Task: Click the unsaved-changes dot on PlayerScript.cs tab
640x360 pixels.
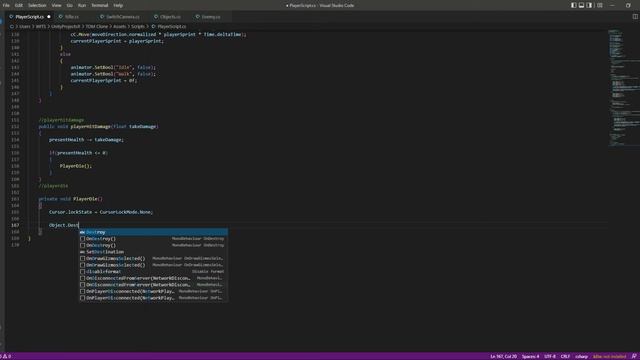Action: 49,17
